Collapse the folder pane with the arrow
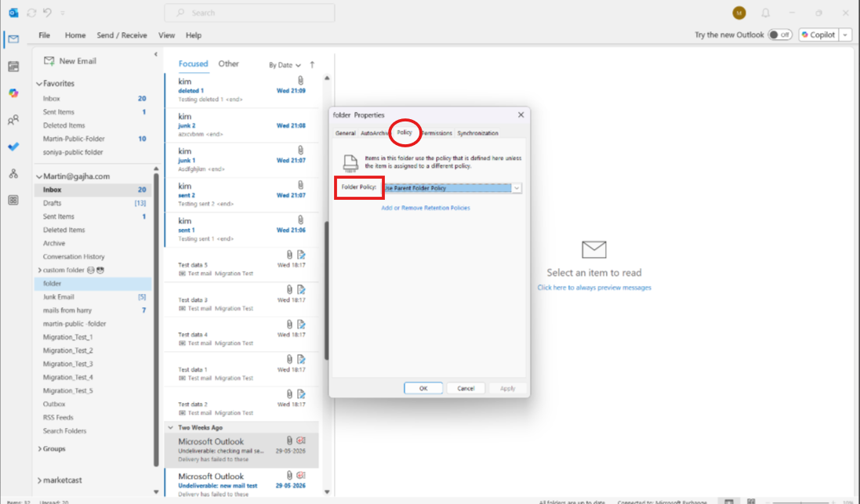860x504 pixels. coord(156,54)
